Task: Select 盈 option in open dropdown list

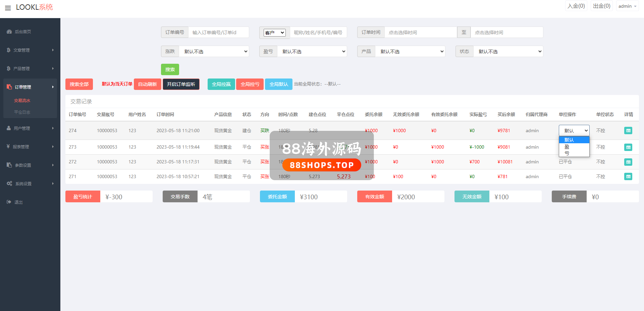Action: [x=567, y=147]
